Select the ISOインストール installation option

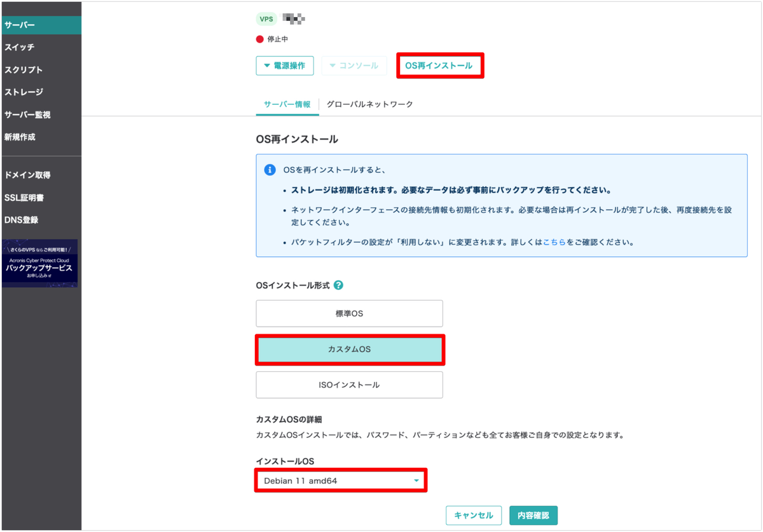pyautogui.click(x=349, y=385)
